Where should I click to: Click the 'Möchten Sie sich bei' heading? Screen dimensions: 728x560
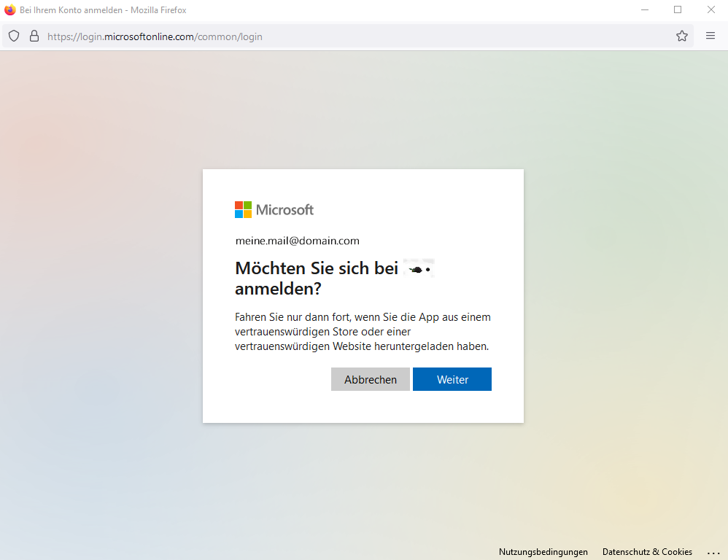[316, 268]
